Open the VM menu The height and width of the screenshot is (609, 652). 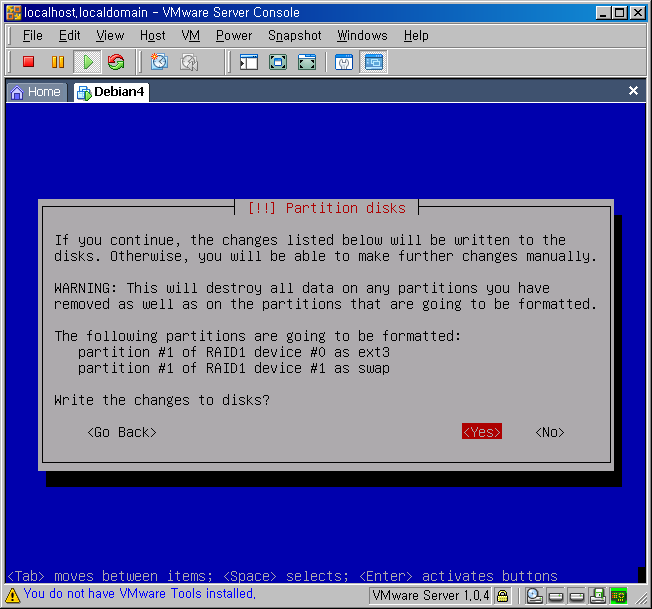click(x=191, y=35)
